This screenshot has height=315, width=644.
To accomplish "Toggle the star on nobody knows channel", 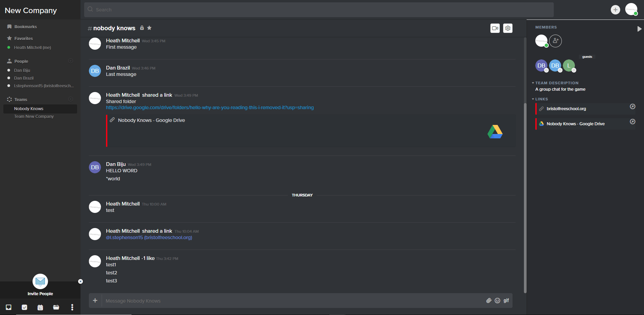I will (x=149, y=28).
